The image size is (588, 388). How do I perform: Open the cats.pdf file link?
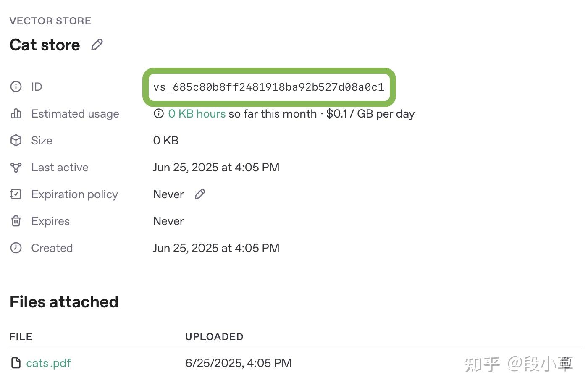point(48,363)
